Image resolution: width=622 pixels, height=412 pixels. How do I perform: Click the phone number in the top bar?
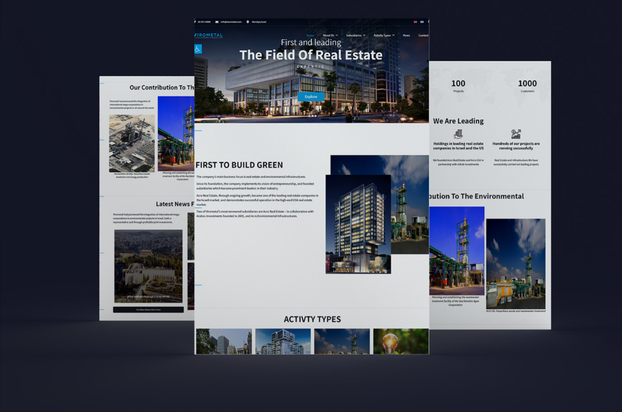(x=204, y=22)
